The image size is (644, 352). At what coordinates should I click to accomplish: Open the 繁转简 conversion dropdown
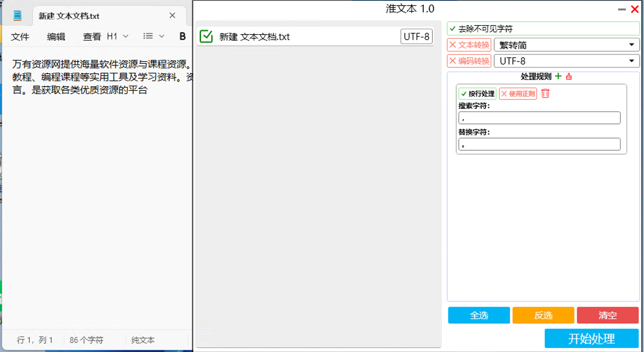[566, 45]
